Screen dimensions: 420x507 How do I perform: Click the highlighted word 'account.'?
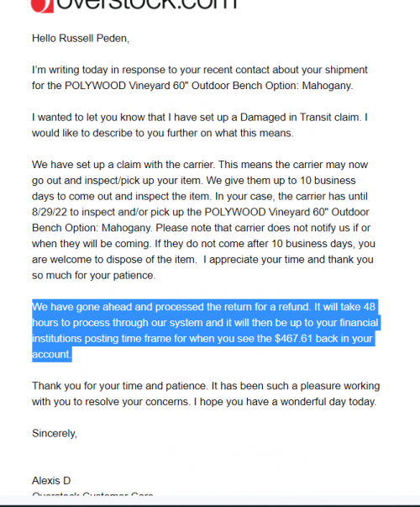pyautogui.click(x=52, y=354)
